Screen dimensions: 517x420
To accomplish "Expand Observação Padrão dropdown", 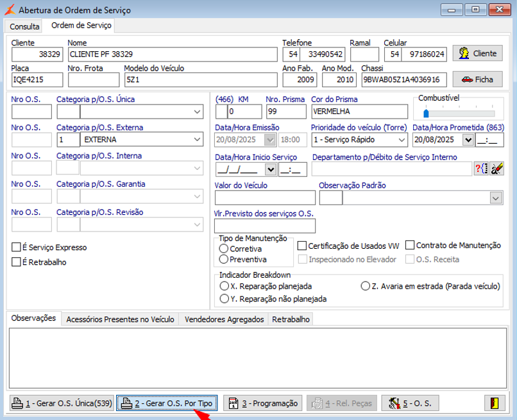I will coord(496,197).
